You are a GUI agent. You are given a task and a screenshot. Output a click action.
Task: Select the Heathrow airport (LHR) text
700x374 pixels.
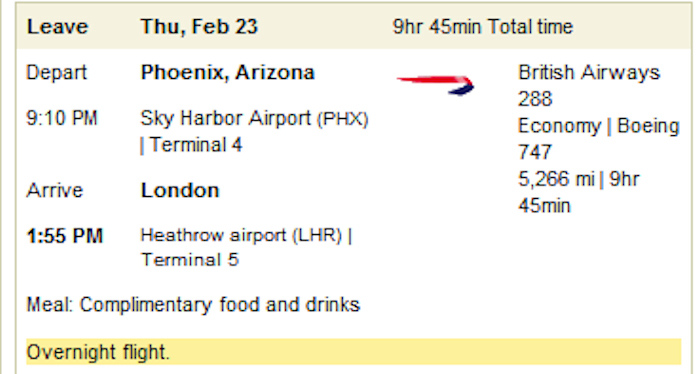pyautogui.click(x=241, y=235)
